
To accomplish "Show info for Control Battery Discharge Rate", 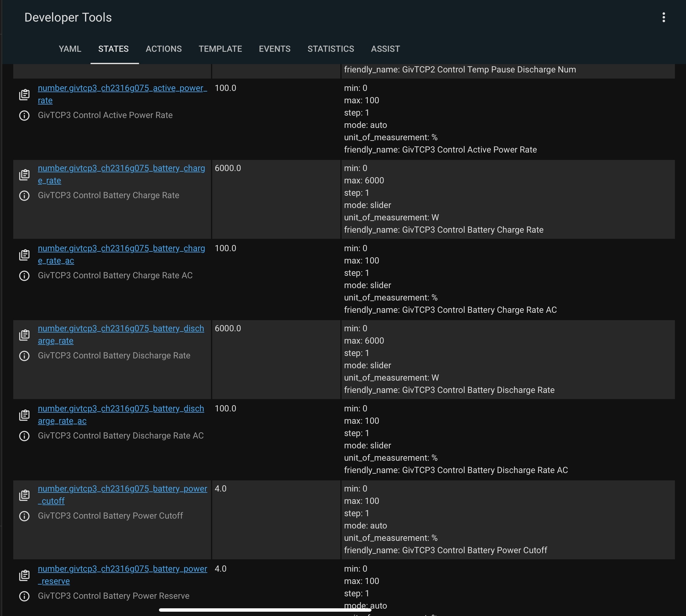I will pyautogui.click(x=24, y=356).
